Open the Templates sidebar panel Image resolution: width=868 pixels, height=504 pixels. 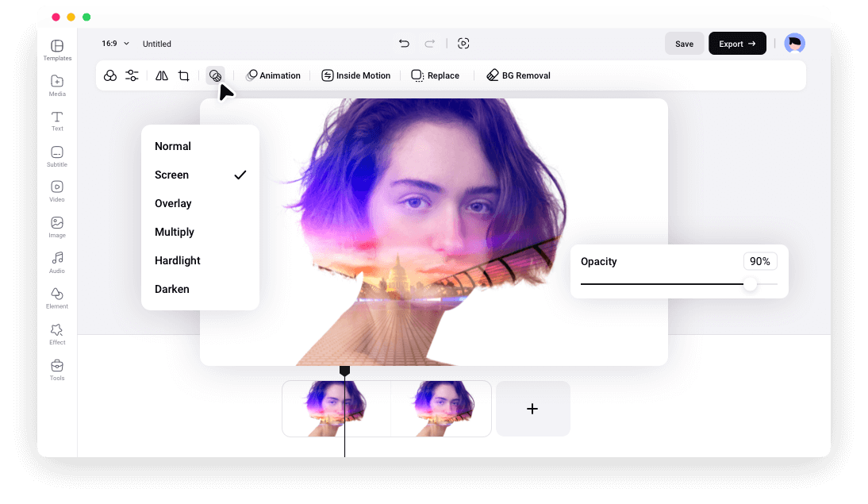coord(57,50)
